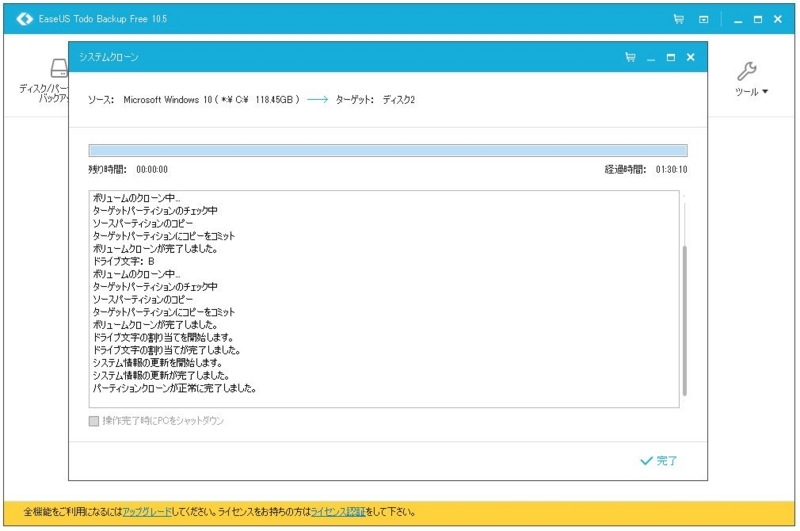Click the EaseUS Todo Backup Free 10.5 title

tap(103, 19)
